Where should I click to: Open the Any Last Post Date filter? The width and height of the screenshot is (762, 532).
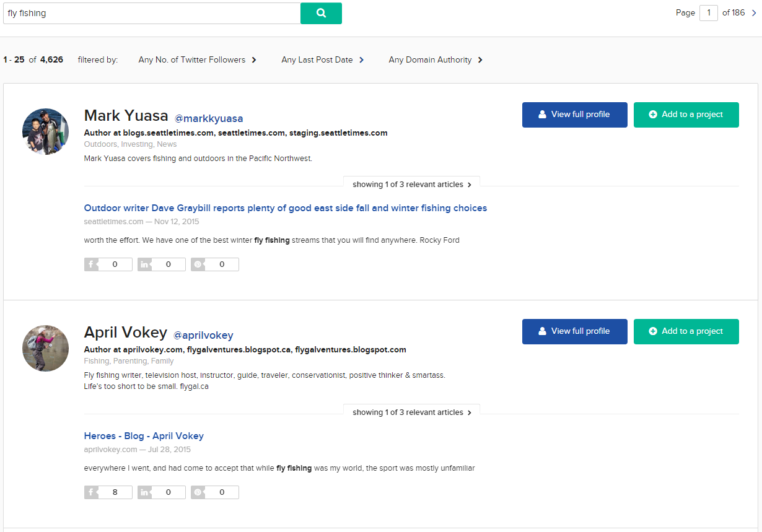(323, 60)
